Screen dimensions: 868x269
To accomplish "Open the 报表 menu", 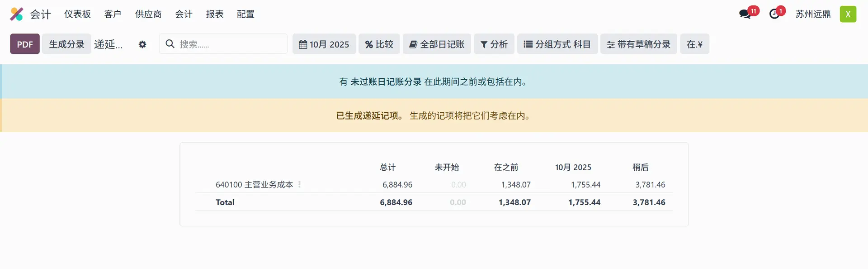I will point(215,14).
